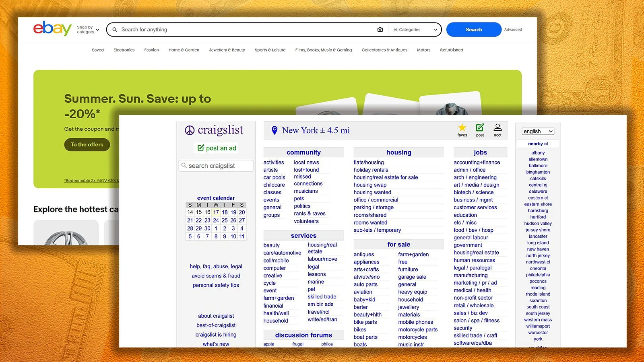The image size is (644, 362).
Task: Click 'housing swap' link
Action: tap(370, 185)
